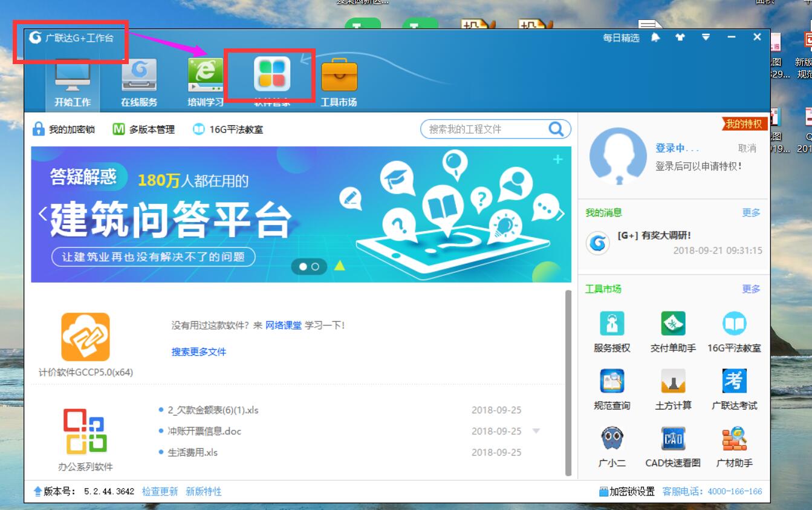812x510 pixels.
Task: Open 多版本管理
Action: [143, 129]
